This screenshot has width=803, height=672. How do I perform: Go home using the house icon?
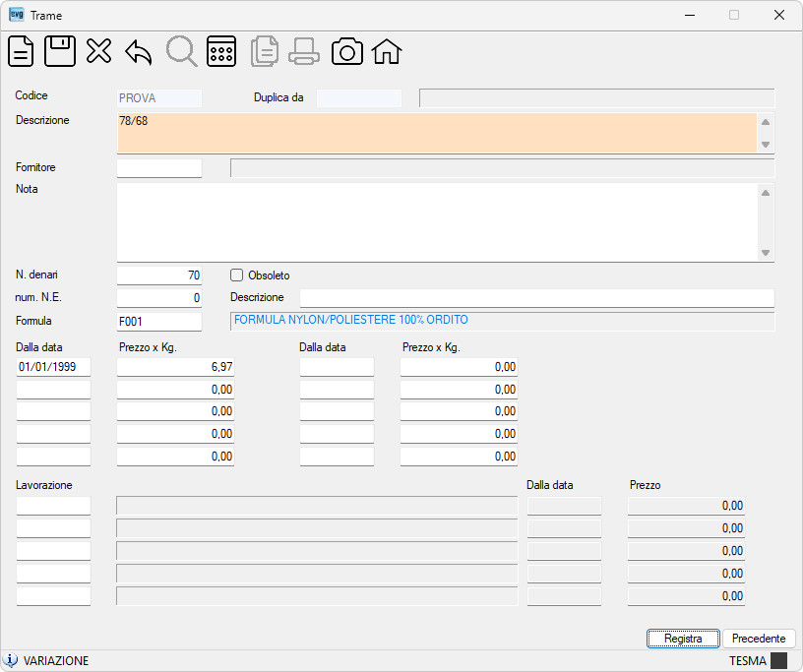387,52
